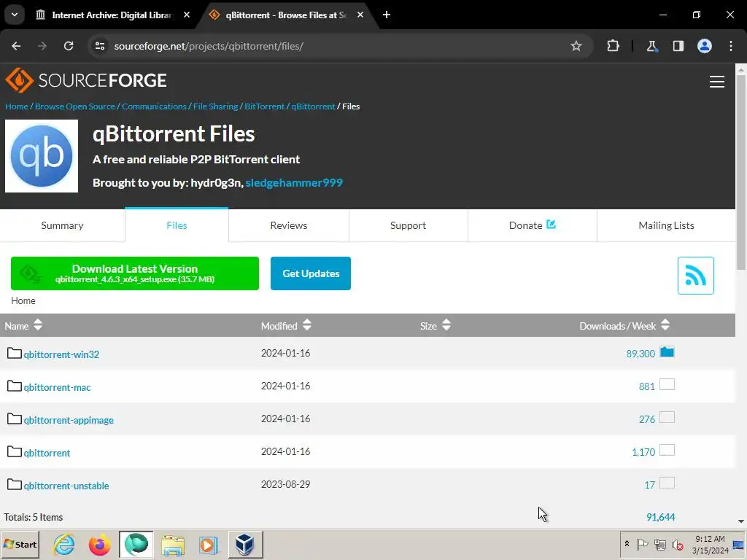The image size is (747, 560).
Task: Sort files by Modified date
Action: (286, 325)
